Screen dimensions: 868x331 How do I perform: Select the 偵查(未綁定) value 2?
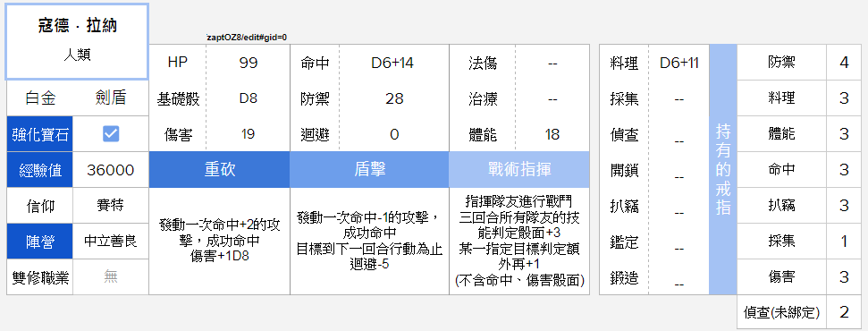pos(844,312)
